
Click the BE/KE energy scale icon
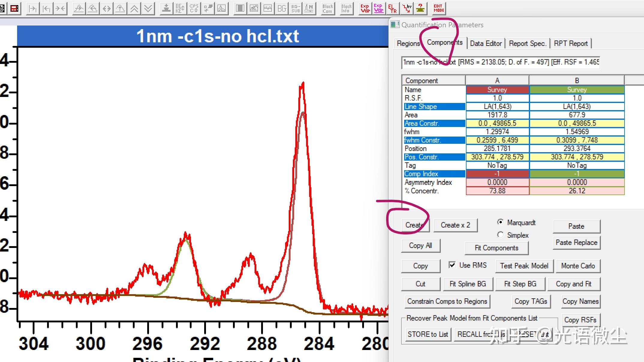(180, 8)
